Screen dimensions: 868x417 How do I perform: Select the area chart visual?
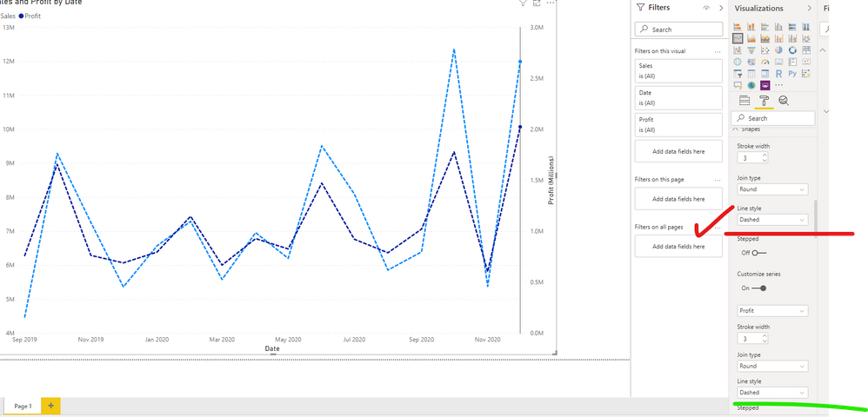751,38
